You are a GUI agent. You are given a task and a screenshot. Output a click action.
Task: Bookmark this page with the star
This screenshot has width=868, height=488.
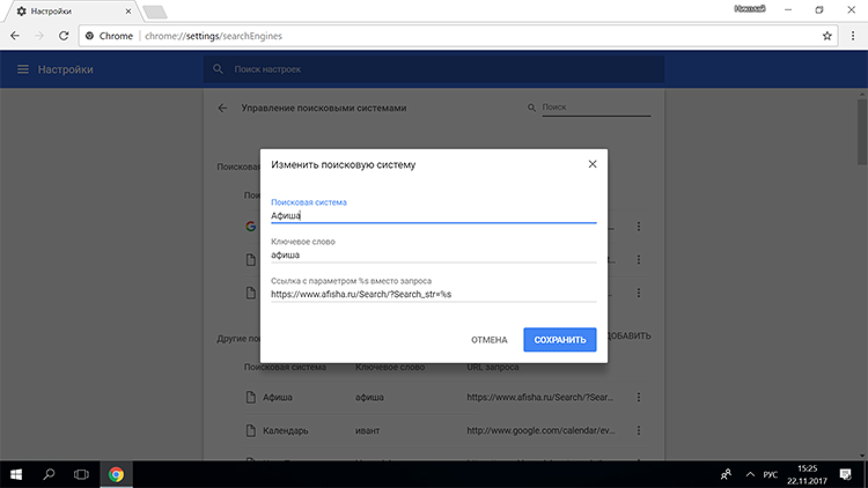(827, 36)
